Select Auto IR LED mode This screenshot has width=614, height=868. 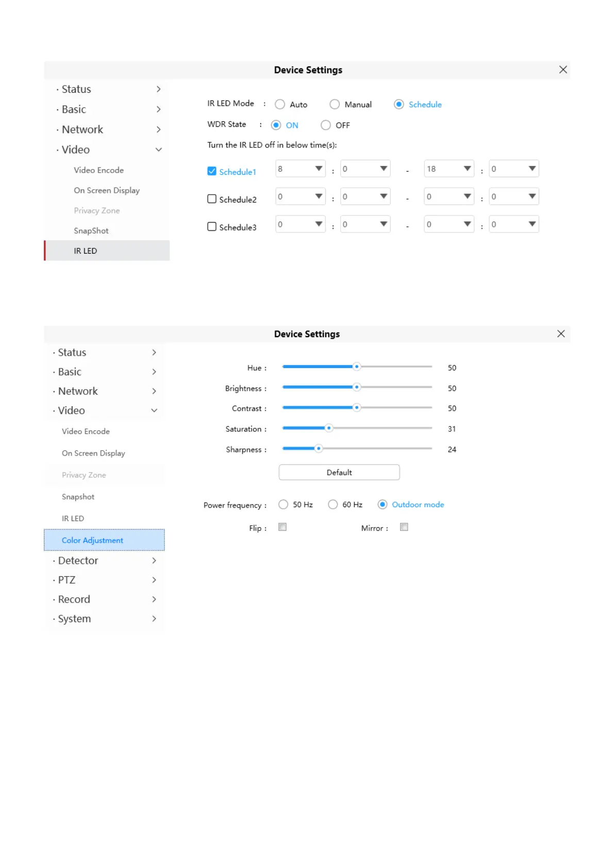point(280,105)
